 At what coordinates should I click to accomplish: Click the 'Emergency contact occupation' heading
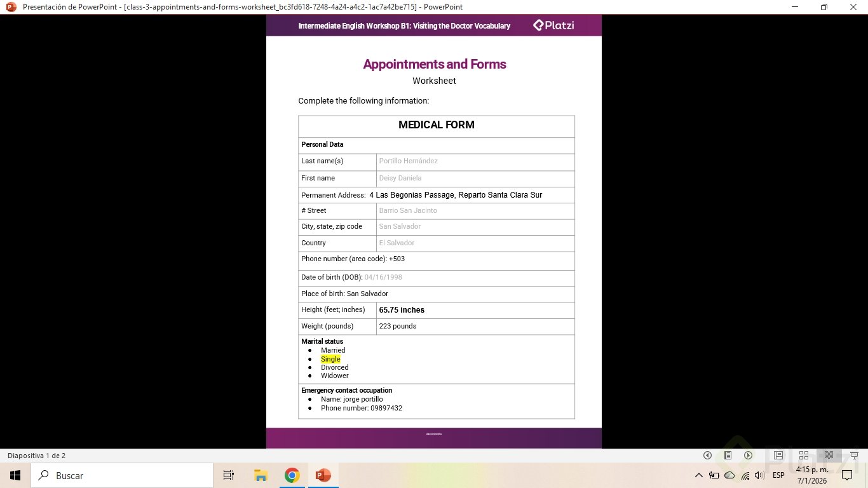(x=346, y=391)
